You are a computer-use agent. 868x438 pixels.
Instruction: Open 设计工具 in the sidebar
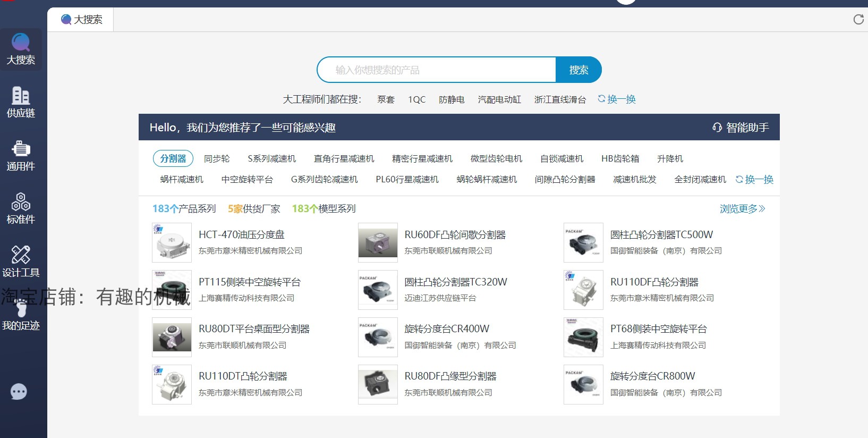[21, 262]
